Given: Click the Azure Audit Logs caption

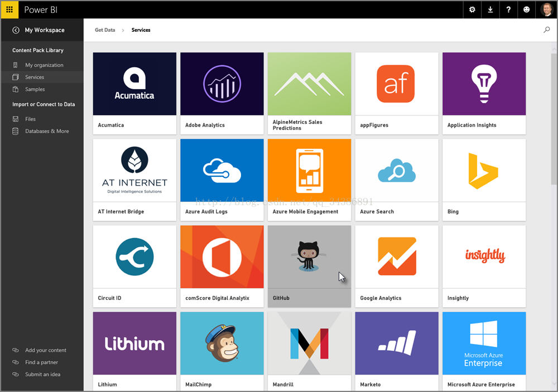Looking at the screenshot, I should coord(206,212).
